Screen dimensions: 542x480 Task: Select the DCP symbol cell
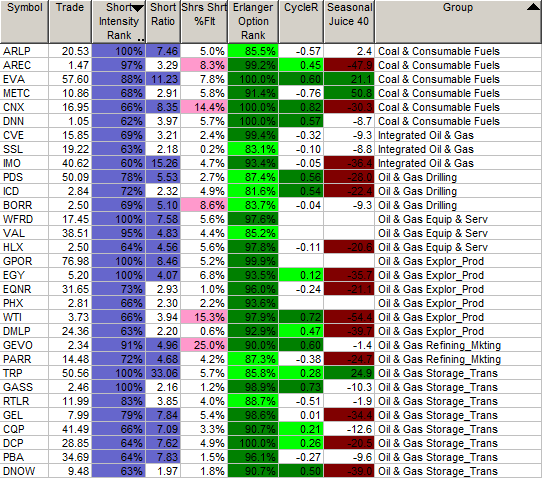[24, 443]
